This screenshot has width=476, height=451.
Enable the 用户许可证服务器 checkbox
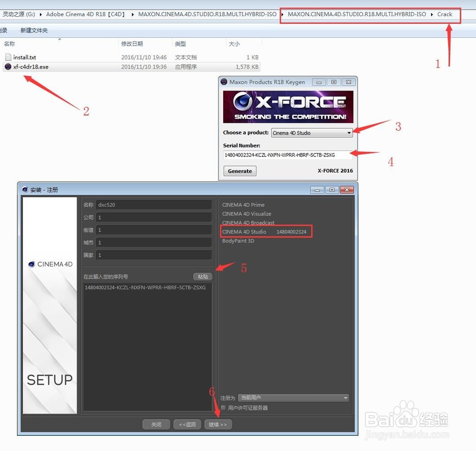223,408
